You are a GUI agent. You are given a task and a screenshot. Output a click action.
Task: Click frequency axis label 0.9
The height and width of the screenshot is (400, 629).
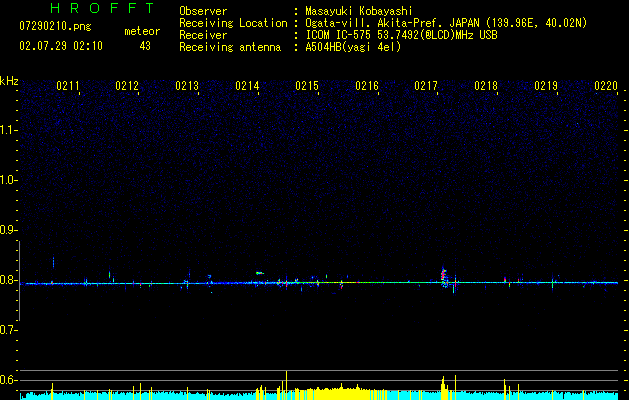[x=8, y=230]
